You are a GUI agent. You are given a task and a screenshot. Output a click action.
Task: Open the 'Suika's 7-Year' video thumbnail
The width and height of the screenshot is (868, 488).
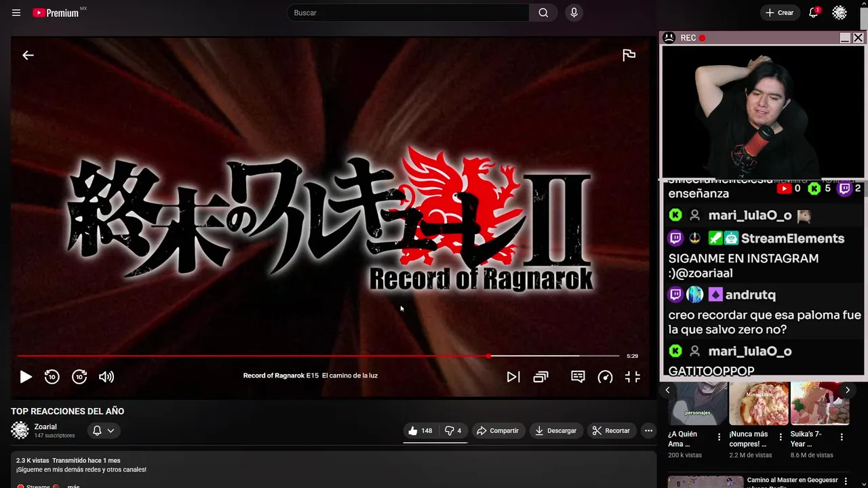tap(820, 403)
